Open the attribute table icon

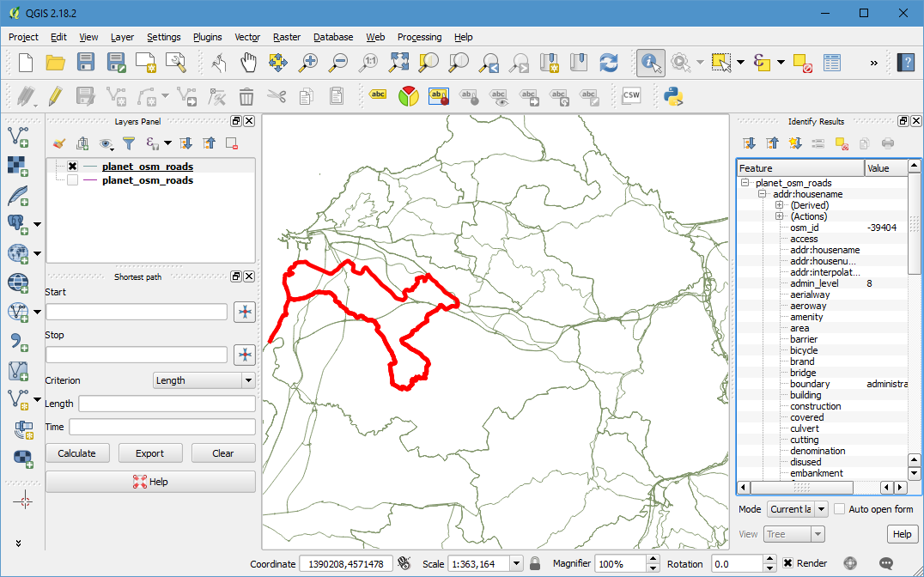pyautogui.click(x=832, y=62)
